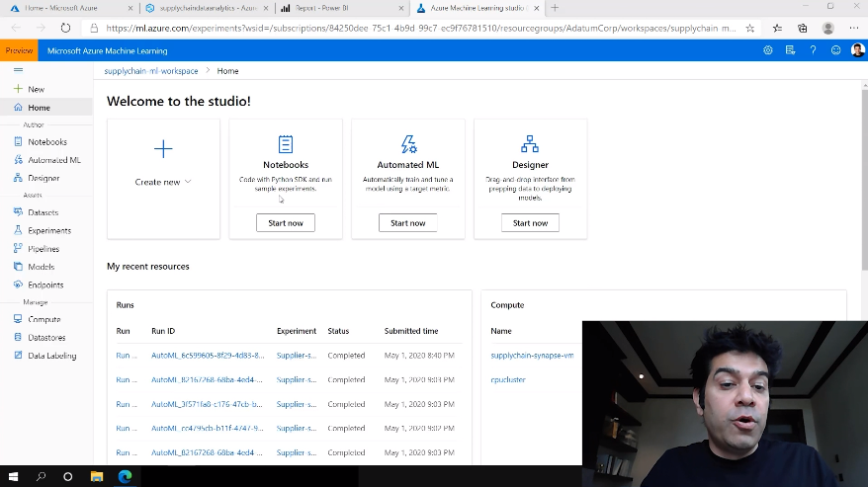Collapse the sidebar using the hamburger menu icon
The height and width of the screenshot is (487, 868).
[x=19, y=70]
